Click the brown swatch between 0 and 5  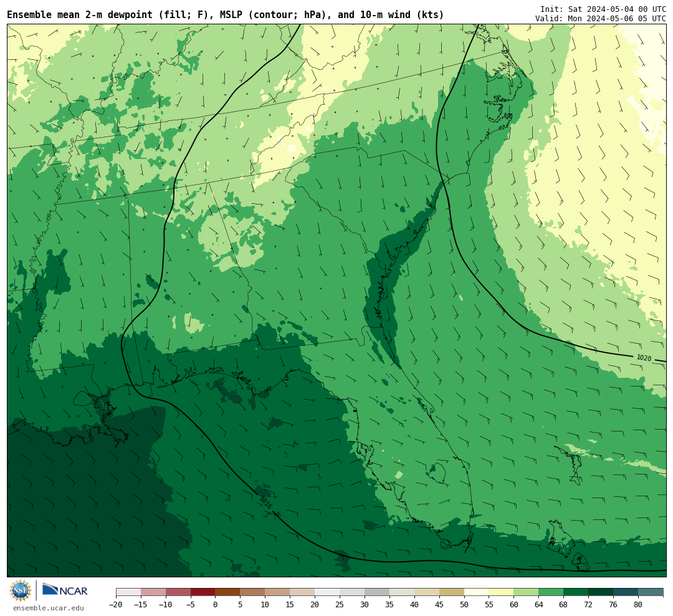(228, 592)
